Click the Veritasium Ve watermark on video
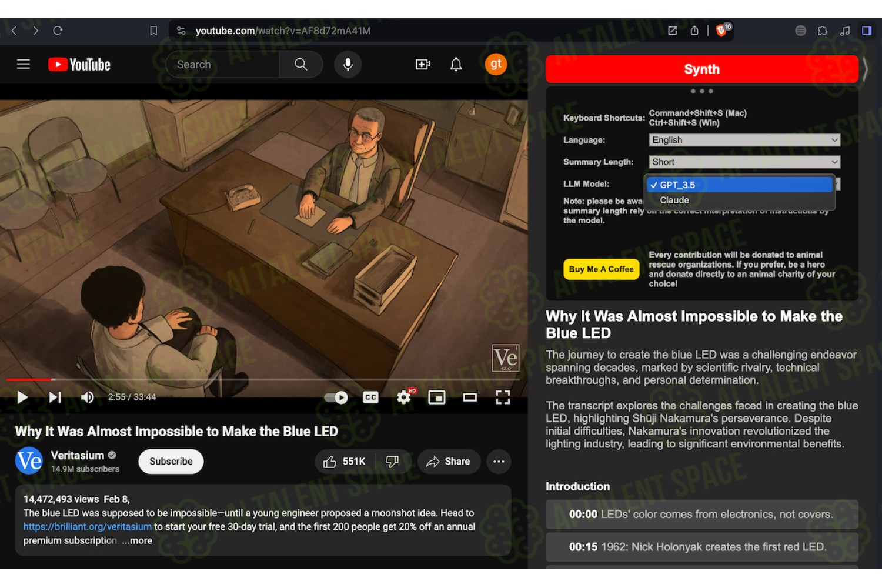 [x=506, y=358]
